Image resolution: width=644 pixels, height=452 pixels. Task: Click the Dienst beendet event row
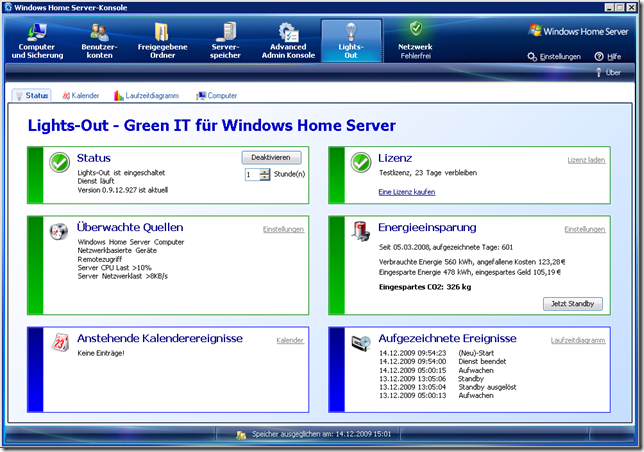coord(442,362)
